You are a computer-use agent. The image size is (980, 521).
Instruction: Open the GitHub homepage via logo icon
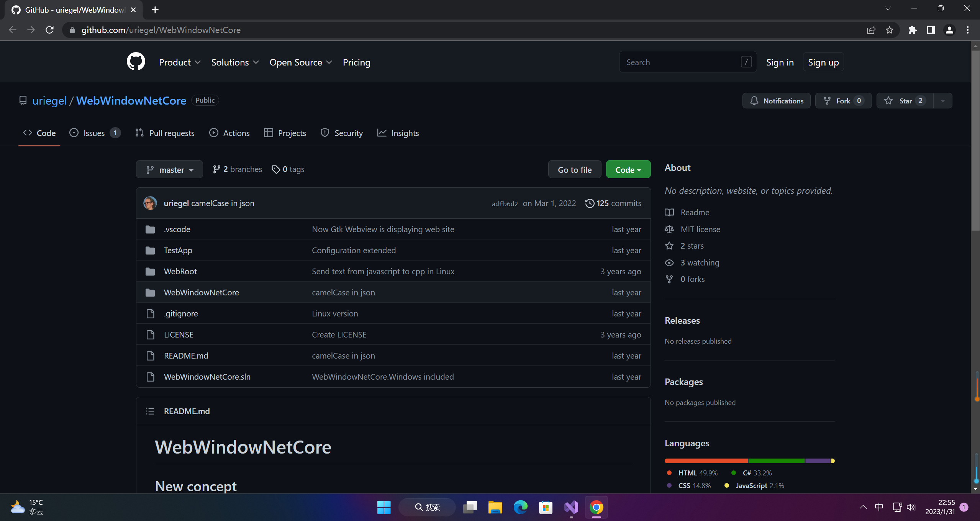(x=136, y=61)
